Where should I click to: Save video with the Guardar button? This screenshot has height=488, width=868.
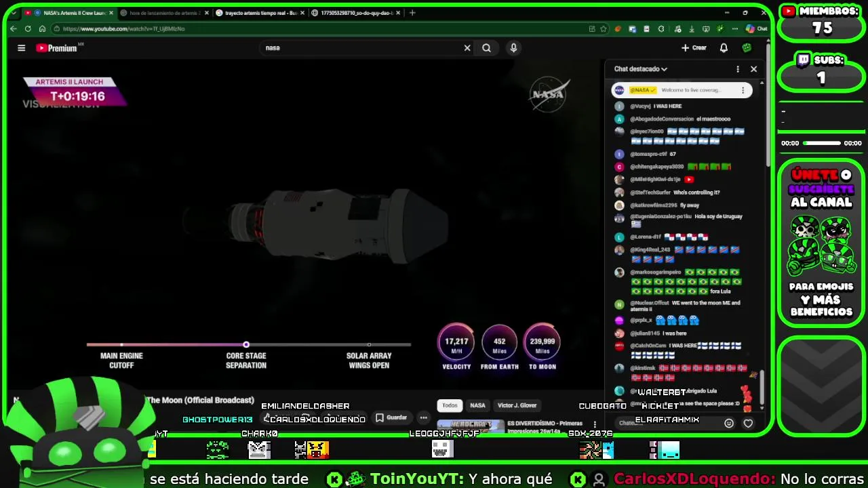coord(391,418)
